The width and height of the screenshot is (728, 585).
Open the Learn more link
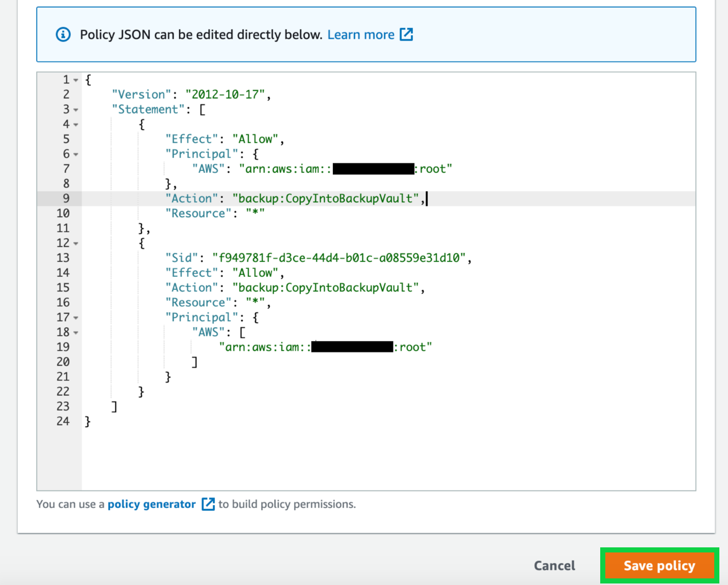[361, 34]
